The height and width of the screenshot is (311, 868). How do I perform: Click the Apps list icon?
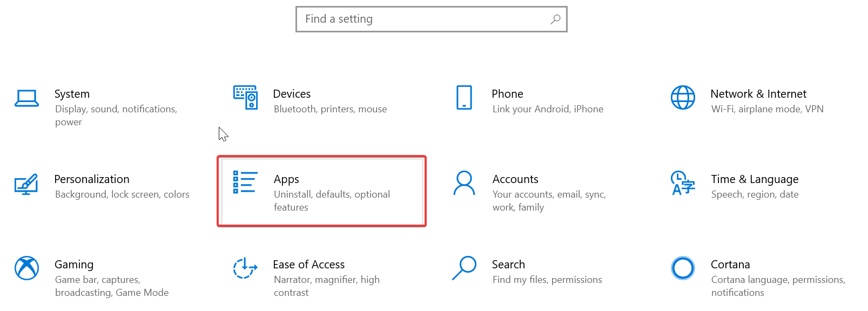[245, 182]
